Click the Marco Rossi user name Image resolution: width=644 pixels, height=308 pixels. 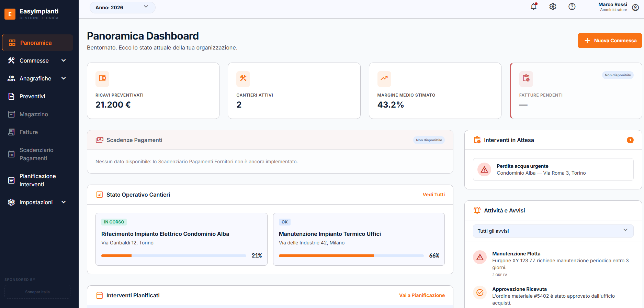tap(613, 4)
